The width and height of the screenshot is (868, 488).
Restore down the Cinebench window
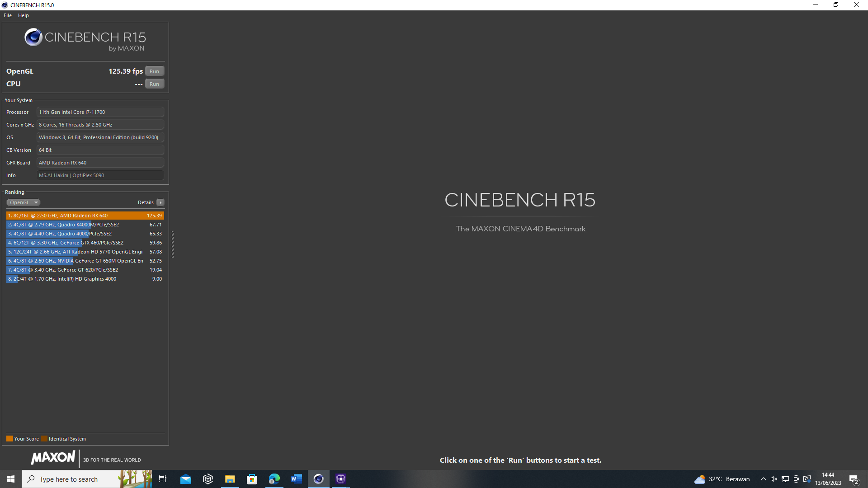click(836, 5)
